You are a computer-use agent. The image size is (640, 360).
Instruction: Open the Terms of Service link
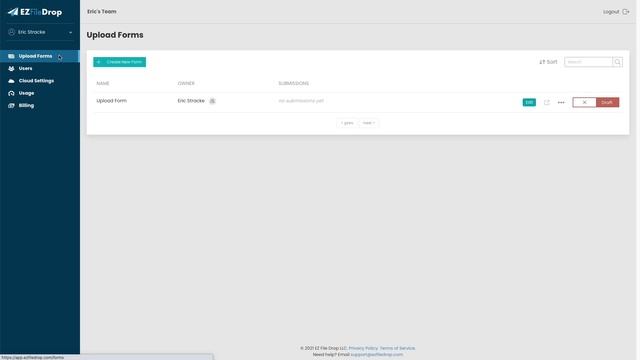(397, 348)
